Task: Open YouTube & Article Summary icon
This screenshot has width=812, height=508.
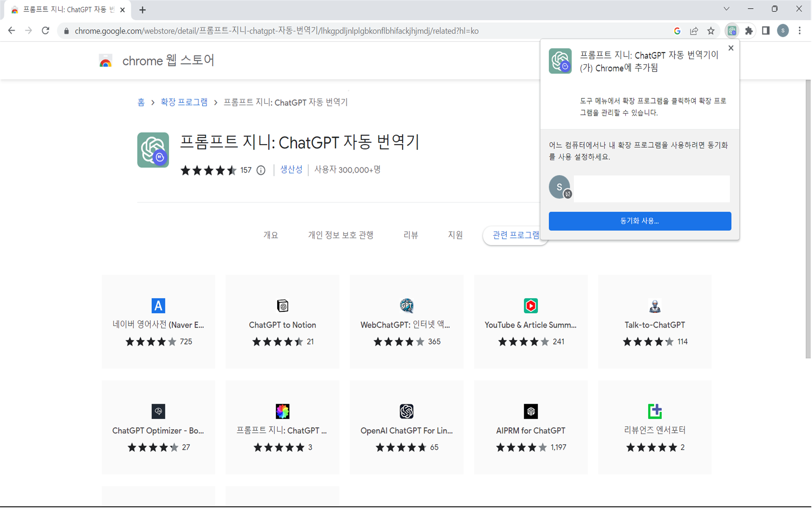Action: pos(531,306)
